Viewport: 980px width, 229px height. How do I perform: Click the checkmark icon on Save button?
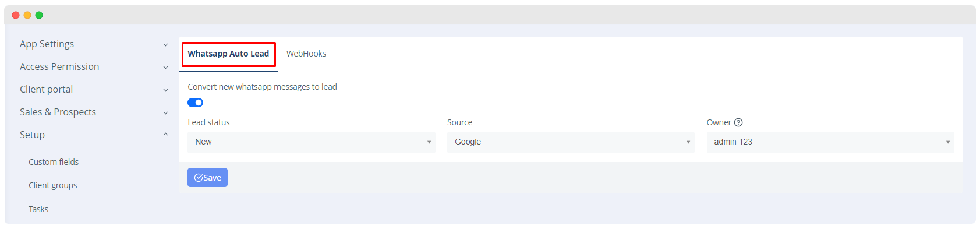[199, 178]
